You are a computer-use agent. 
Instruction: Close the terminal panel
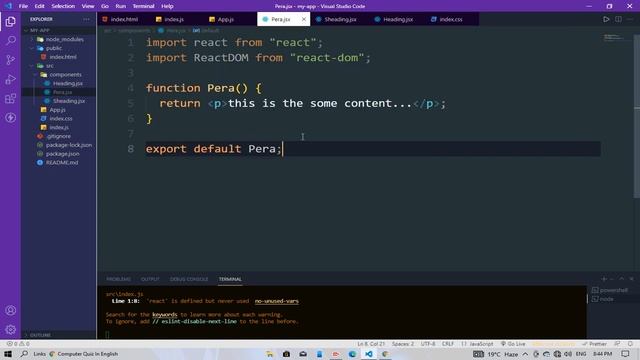[631, 279]
